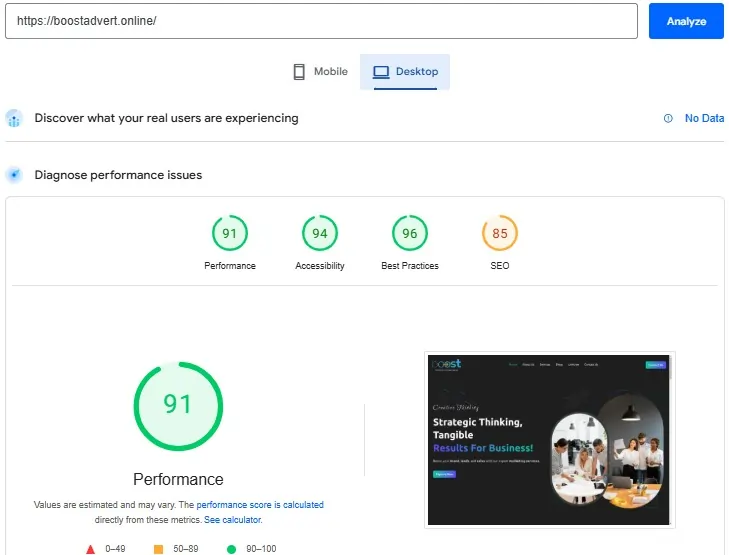Open the performance score is calculated link
729x555 pixels.
(x=260, y=505)
